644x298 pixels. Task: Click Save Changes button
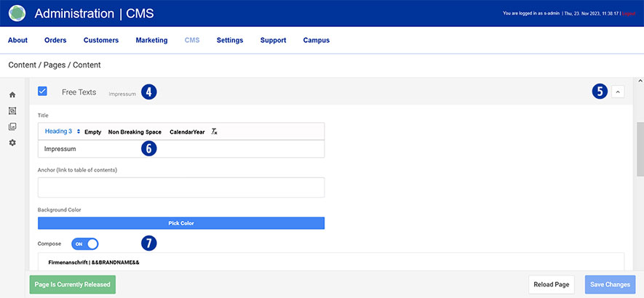coord(611,284)
